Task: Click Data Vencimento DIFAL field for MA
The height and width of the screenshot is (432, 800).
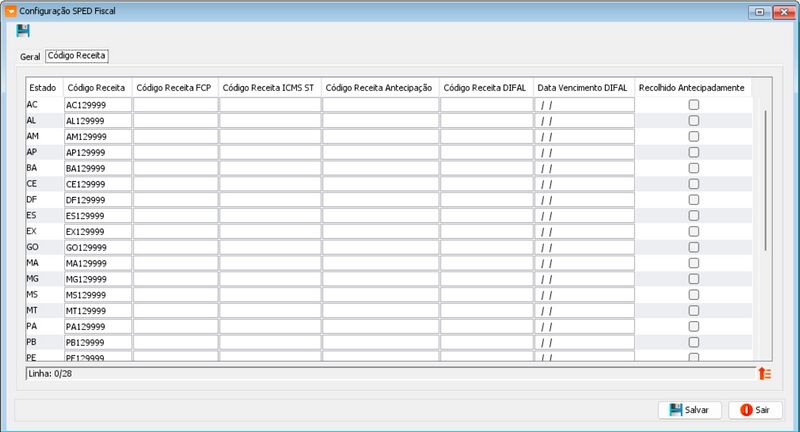Action: coord(585,263)
